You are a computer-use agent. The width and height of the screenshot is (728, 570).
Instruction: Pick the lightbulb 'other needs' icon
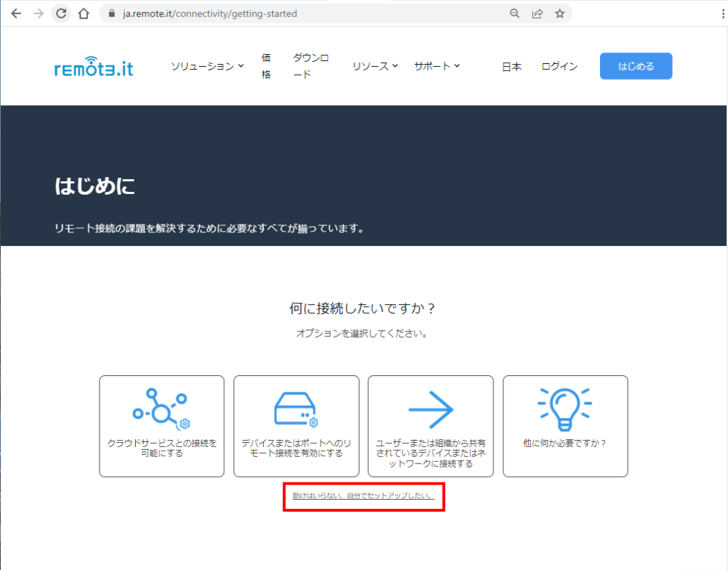[x=564, y=409]
